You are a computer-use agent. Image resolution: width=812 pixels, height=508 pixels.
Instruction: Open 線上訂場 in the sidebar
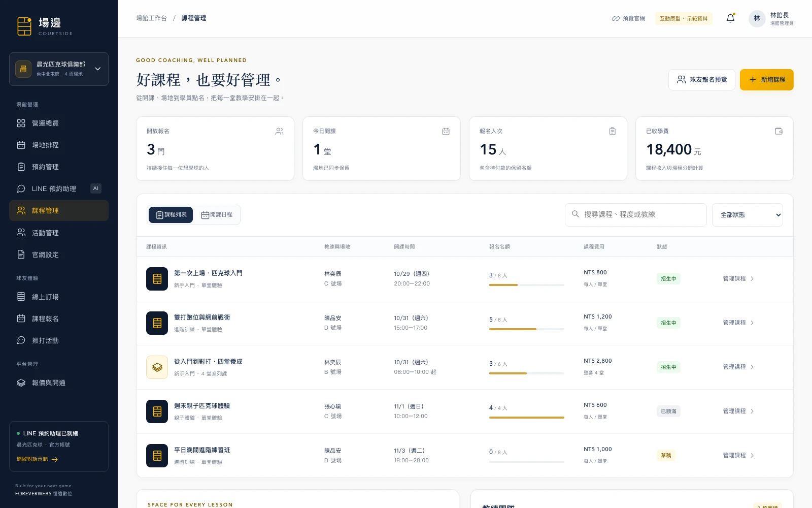(x=59, y=297)
